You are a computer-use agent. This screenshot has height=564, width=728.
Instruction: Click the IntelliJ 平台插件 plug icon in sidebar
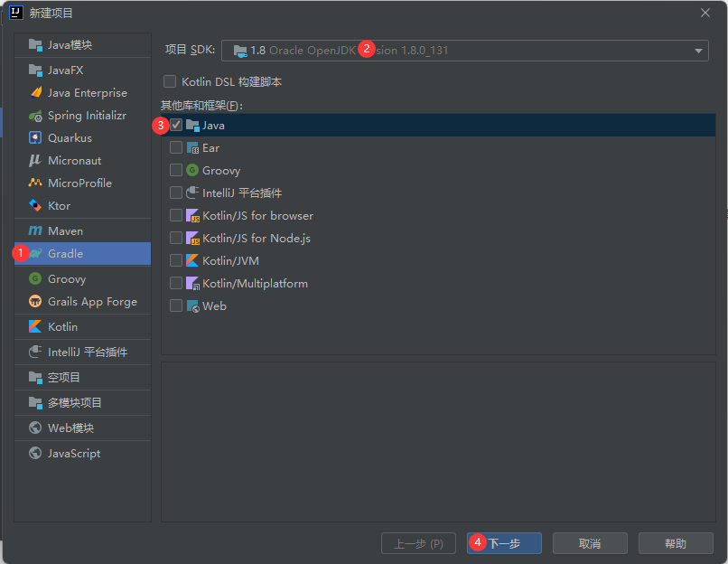tap(35, 352)
